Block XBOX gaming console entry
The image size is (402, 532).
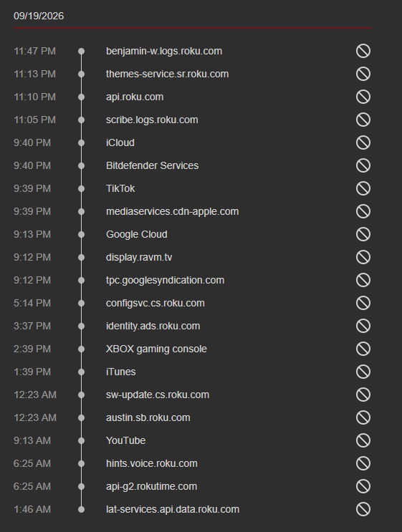(x=363, y=349)
